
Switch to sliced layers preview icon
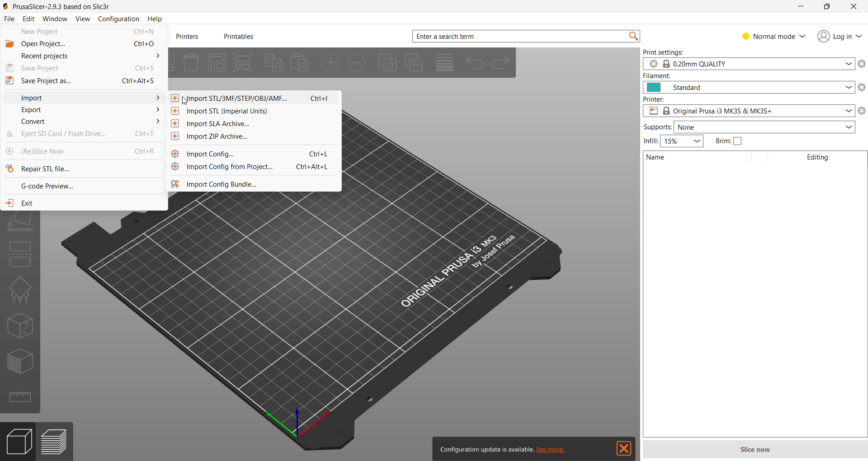54,442
